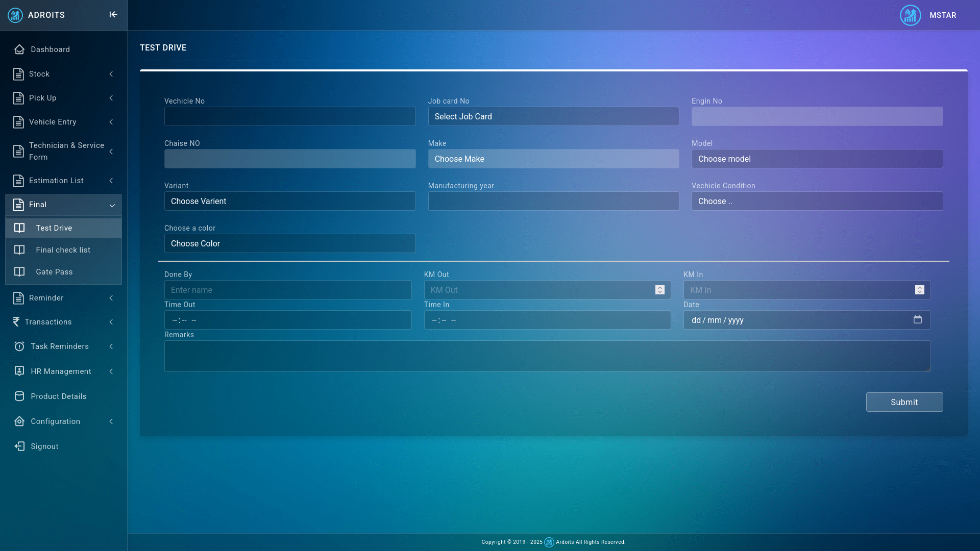Collapse the Final menu section
The image size is (980, 551).
click(112, 205)
